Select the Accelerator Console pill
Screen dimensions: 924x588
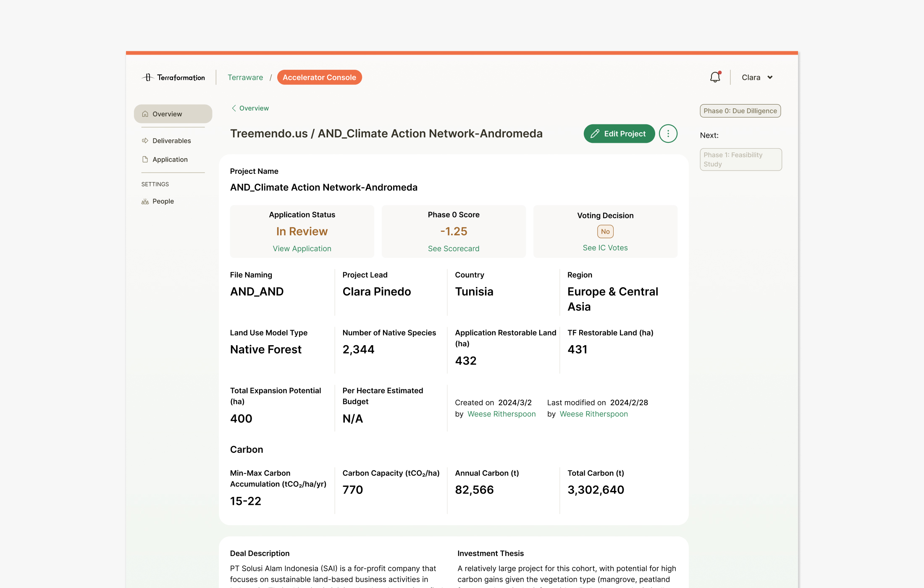[x=320, y=77]
